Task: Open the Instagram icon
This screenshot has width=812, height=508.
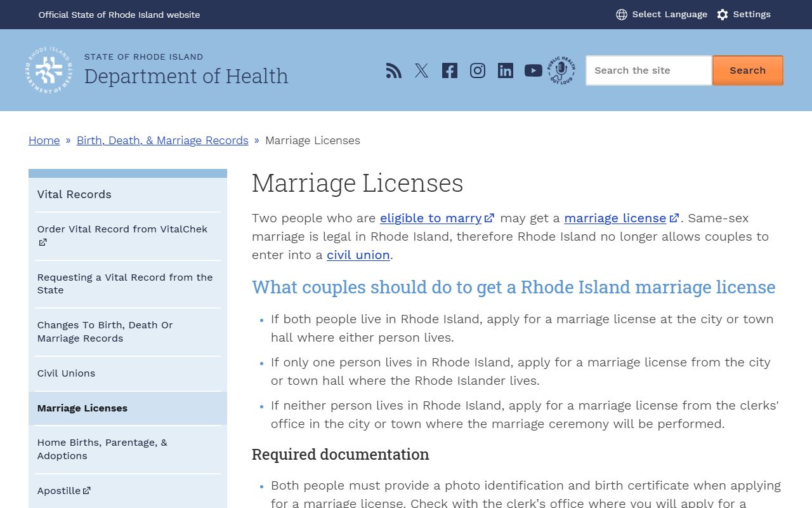Action: pyautogui.click(x=478, y=70)
